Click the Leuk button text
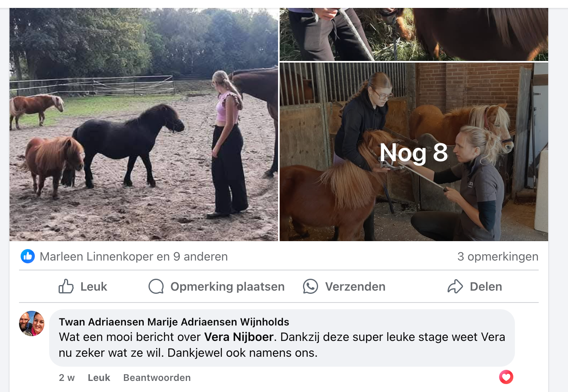The image size is (568, 392). tap(94, 287)
